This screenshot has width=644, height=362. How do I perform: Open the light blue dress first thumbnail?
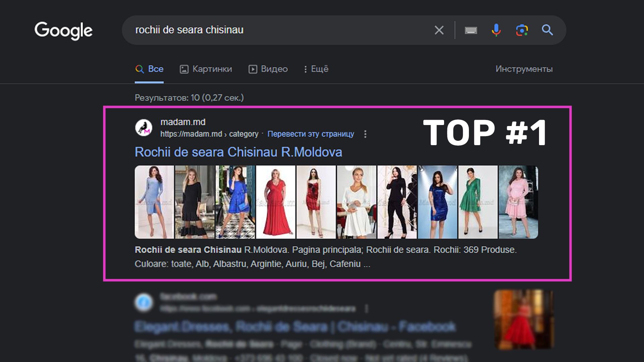coord(154,202)
